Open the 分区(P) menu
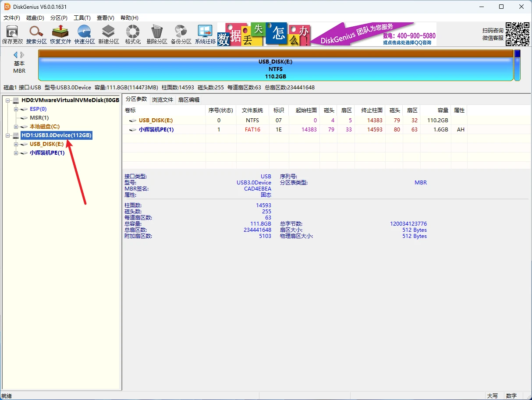Image resolution: width=532 pixels, height=400 pixels. (59, 18)
